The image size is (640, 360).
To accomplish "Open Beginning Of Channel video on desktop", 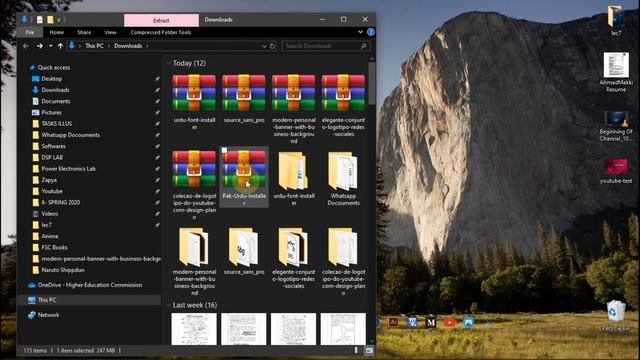I will [616, 126].
